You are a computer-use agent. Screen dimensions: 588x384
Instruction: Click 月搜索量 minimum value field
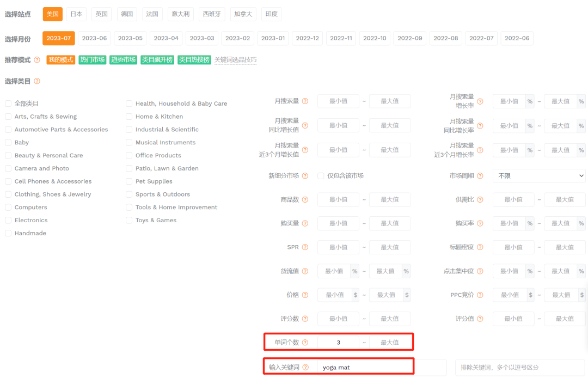[x=338, y=101]
